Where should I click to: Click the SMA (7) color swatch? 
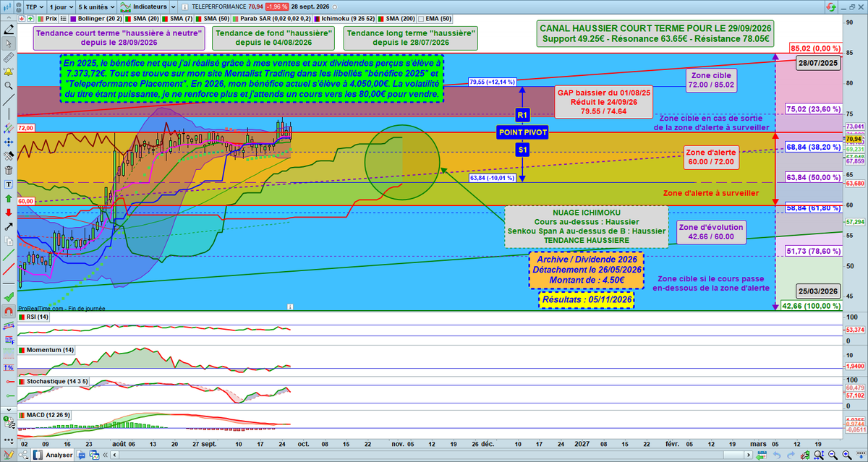pos(164,18)
